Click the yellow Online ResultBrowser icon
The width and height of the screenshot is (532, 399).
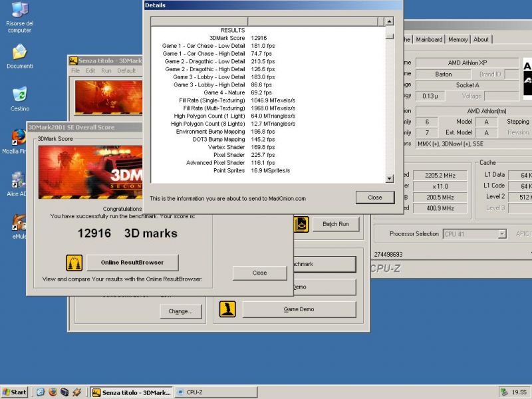click(74, 263)
